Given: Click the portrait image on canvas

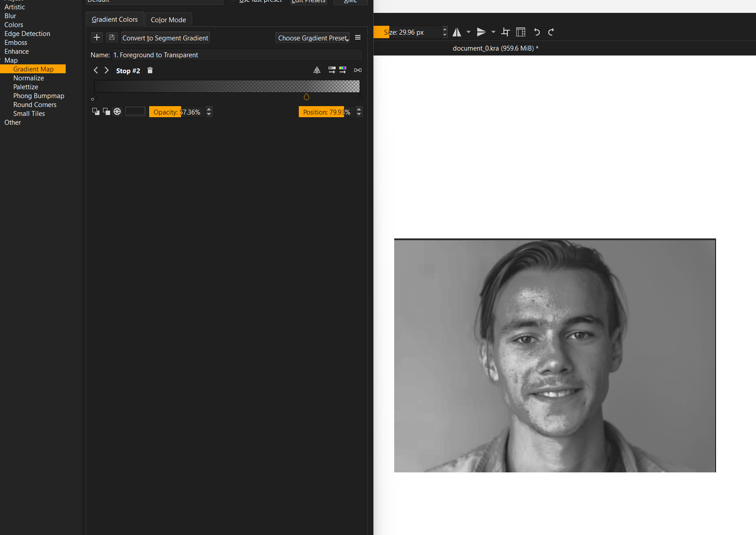Looking at the screenshot, I should tap(555, 356).
